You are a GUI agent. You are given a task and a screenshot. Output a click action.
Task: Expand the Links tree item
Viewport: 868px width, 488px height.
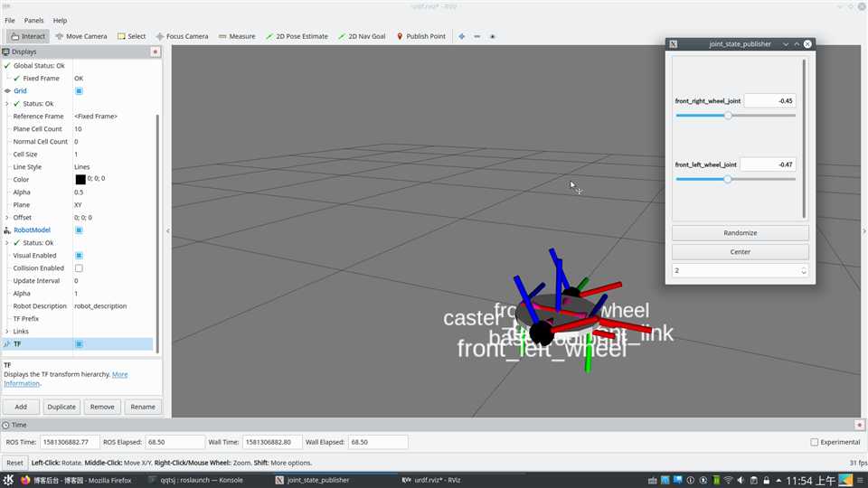tap(7, 332)
